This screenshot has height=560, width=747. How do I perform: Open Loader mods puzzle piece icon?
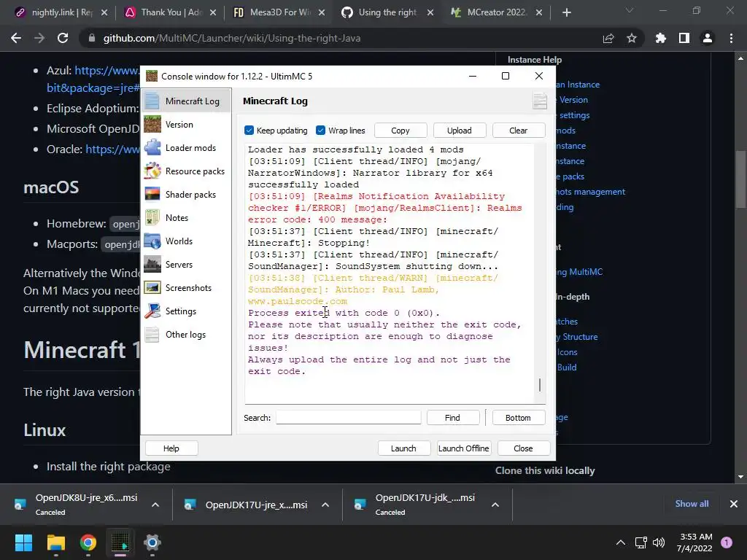pos(152,147)
